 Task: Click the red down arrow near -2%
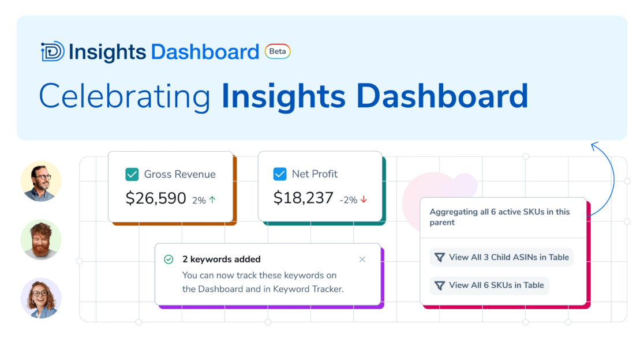click(x=364, y=200)
